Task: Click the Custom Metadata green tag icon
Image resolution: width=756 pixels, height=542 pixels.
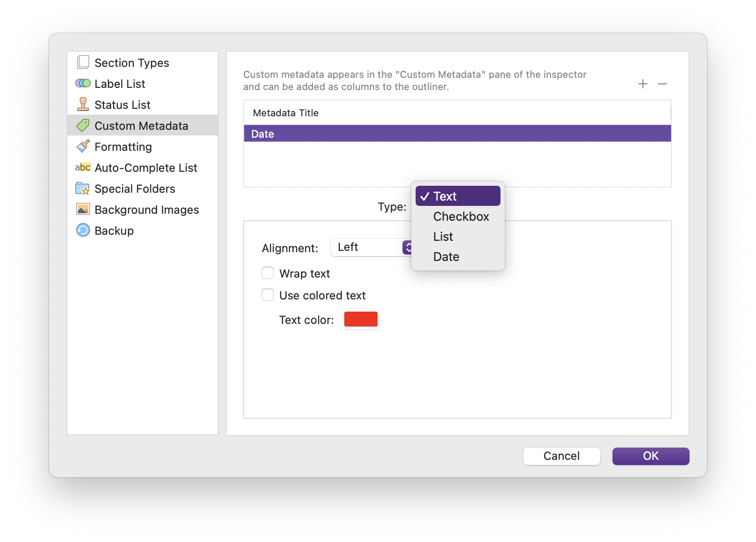Action: coord(83,125)
